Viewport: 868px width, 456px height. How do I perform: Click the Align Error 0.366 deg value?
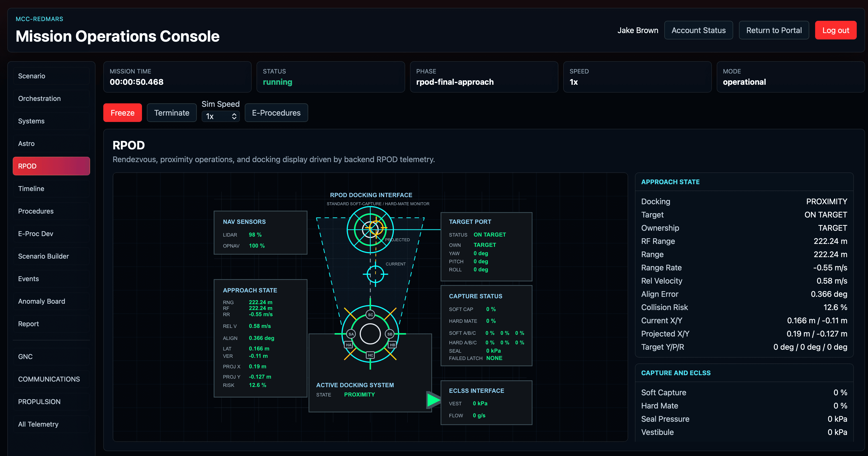tap(829, 294)
